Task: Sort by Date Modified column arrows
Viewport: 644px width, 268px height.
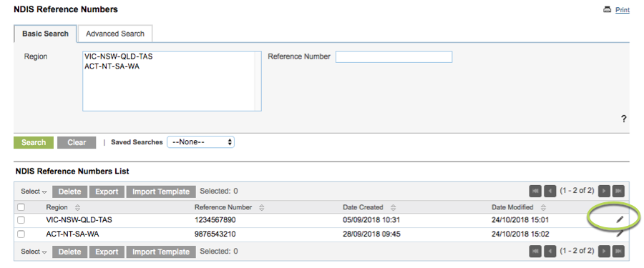Action: click(543, 207)
